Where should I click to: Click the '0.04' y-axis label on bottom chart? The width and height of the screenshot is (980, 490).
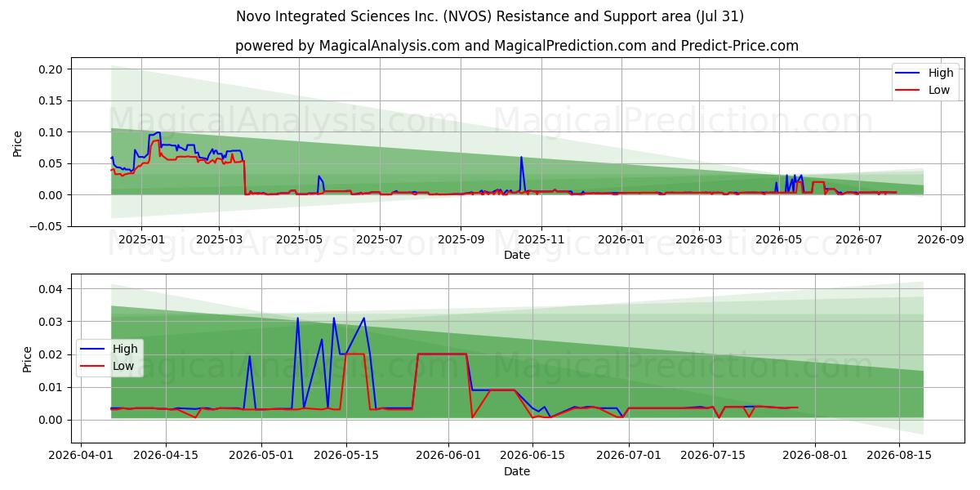pos(51,289)
